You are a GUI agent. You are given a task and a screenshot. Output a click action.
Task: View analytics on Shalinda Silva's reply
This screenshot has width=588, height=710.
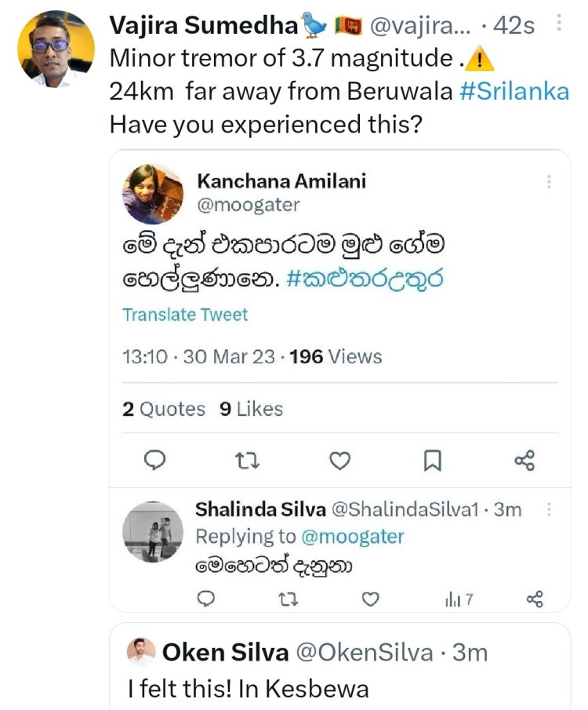coord(460,600)
